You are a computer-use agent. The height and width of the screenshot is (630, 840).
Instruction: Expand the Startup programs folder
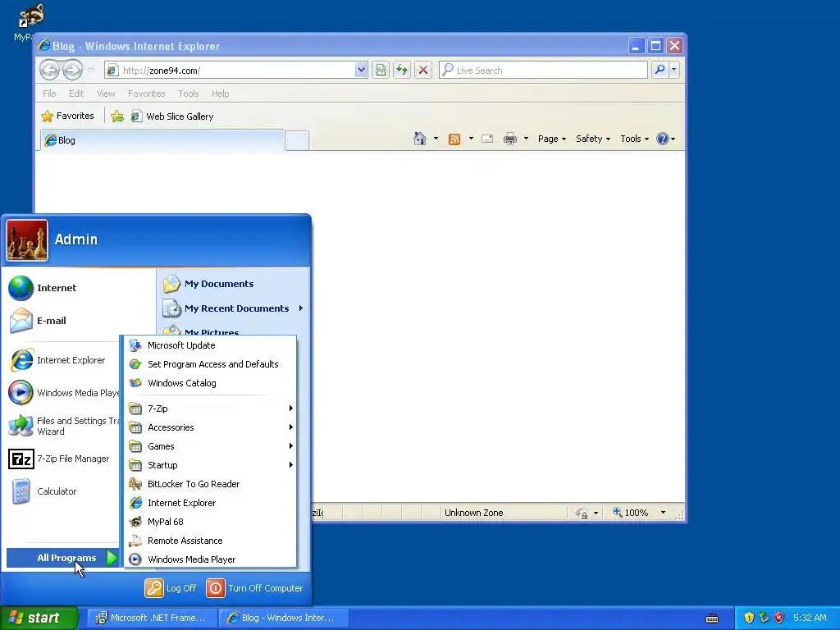coord(210,465)
